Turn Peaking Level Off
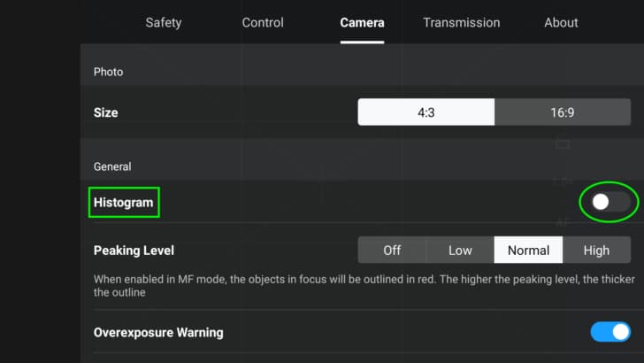644x363 pixels. [x=392, y=250]
